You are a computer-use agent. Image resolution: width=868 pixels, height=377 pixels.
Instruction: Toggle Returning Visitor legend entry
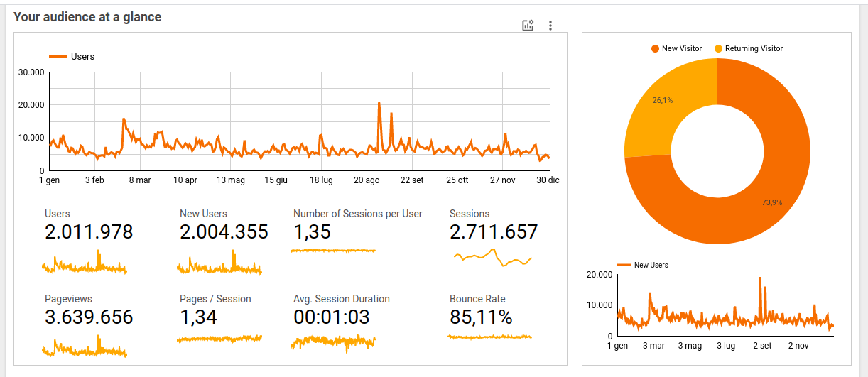click(748, 49)
